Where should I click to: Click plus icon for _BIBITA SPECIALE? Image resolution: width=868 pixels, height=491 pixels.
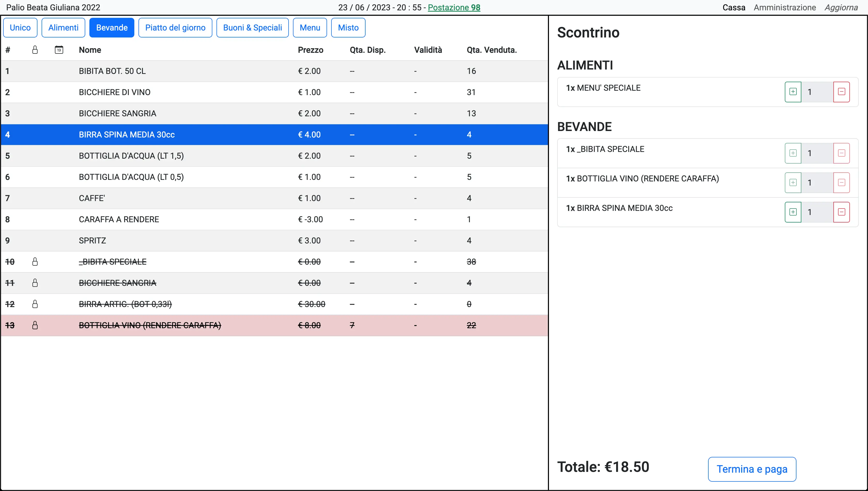(x=793, y=153)
